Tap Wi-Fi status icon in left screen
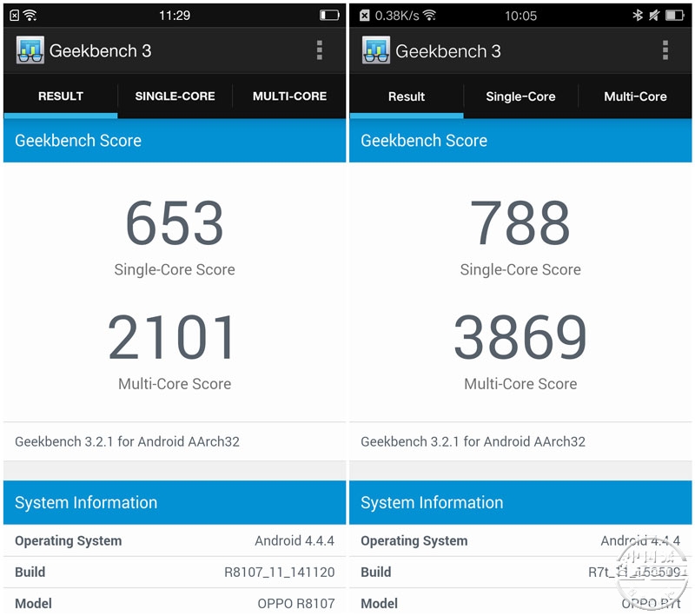The image size is (695, 616). (30, 16)
